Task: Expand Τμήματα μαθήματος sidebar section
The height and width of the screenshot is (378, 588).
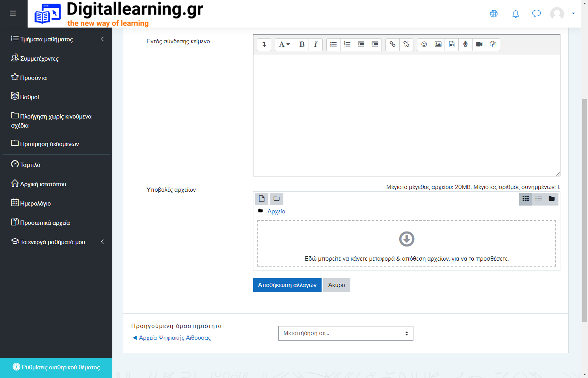Action: coord(58,39)
